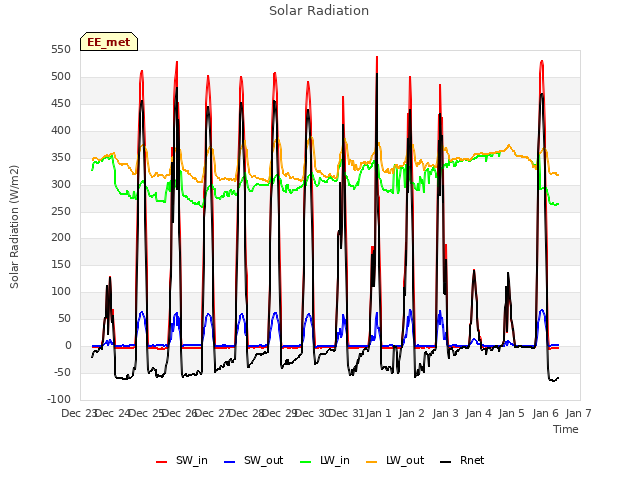This screenshot has height=480, width=640.
Task: Click the -50 y-axis tick label
Action: [x=62, y=372]
